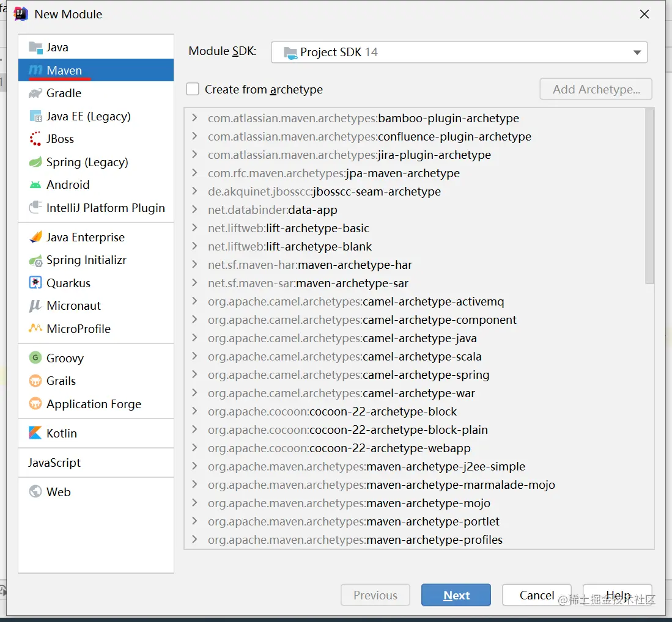Click the Help button
The image size is (672, 622).
tap(618, 595)
